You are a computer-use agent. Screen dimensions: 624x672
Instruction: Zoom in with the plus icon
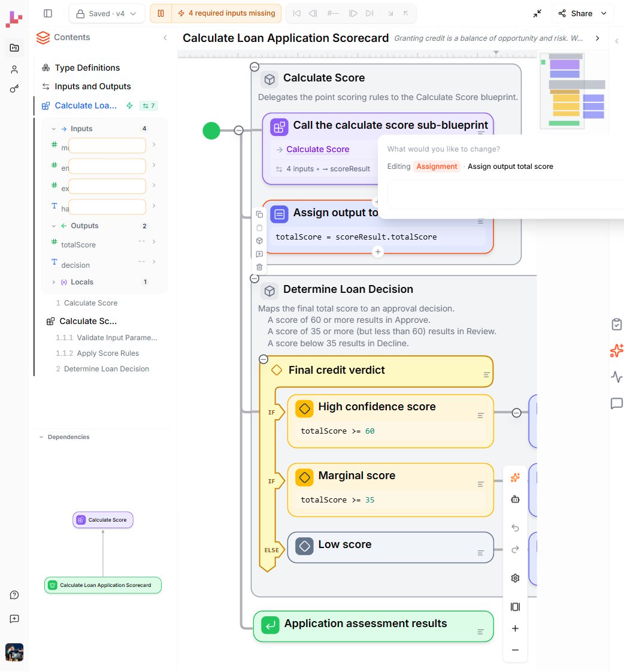click(515, 628)
